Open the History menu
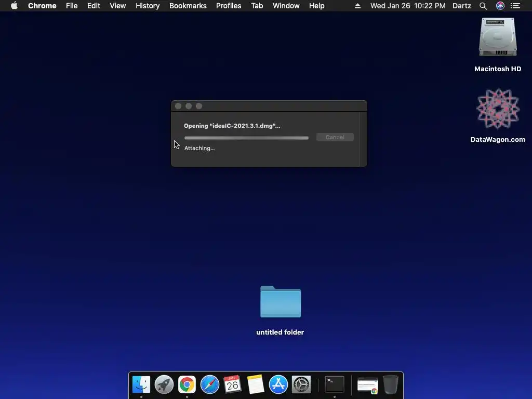 click(x=148, y=6)
